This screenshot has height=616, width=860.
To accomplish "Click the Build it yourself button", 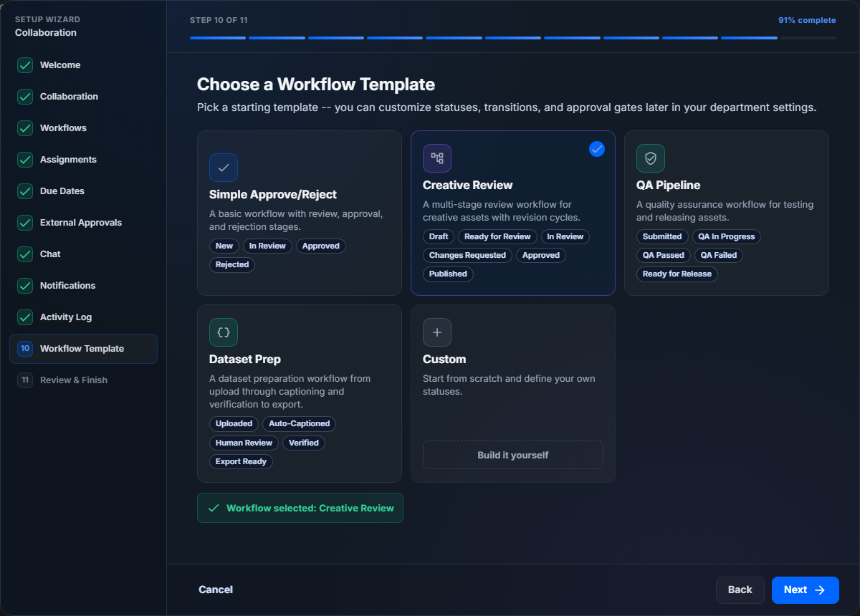I will (513, 455).
